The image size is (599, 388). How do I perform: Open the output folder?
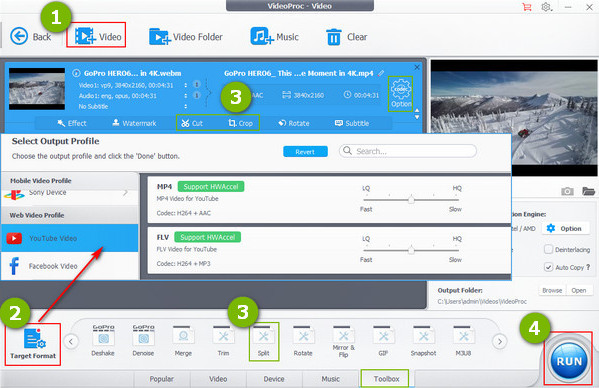point(579,290)
